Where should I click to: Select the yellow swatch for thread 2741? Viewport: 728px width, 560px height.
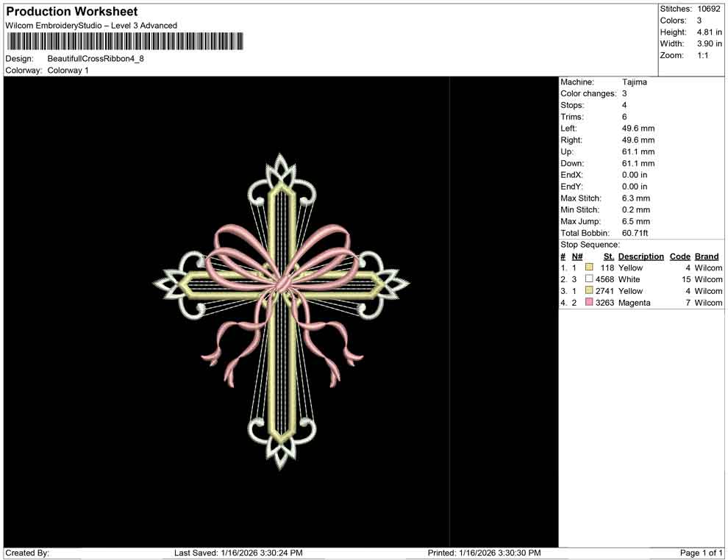588,291
